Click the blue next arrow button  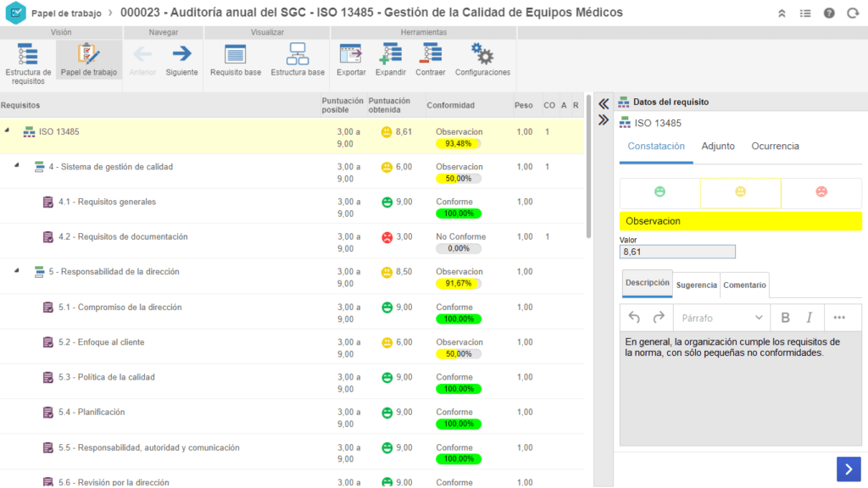click(x=848, y=469)
